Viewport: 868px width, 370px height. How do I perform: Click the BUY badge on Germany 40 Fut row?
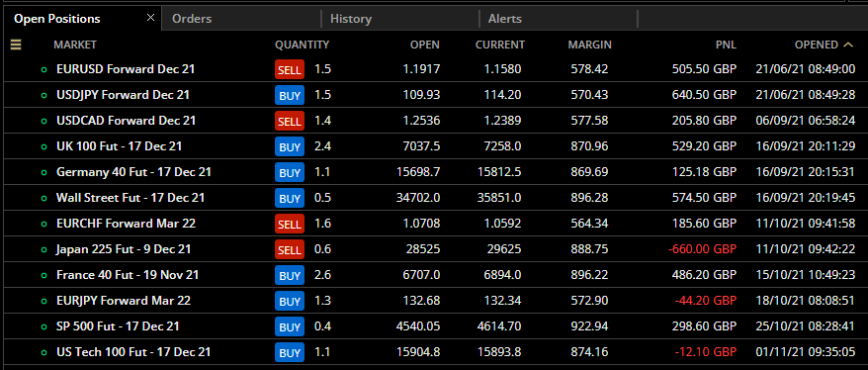click(x=290, y=172)
